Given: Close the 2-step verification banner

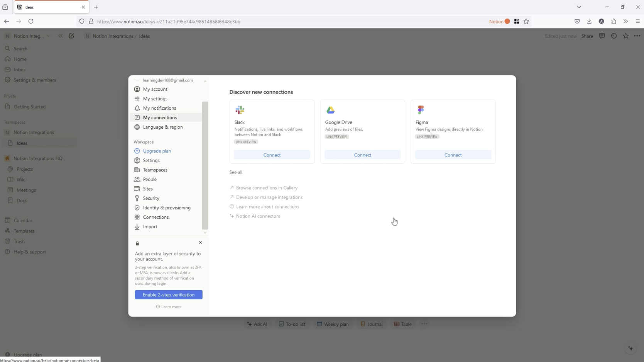Looking at the screenshot, I should coord(200,243).
